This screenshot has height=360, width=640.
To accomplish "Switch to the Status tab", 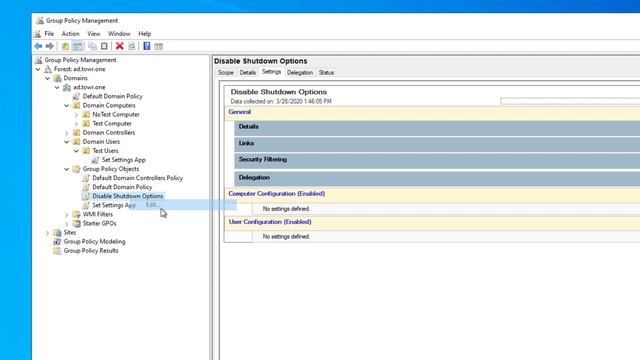I will click(326, 73).
